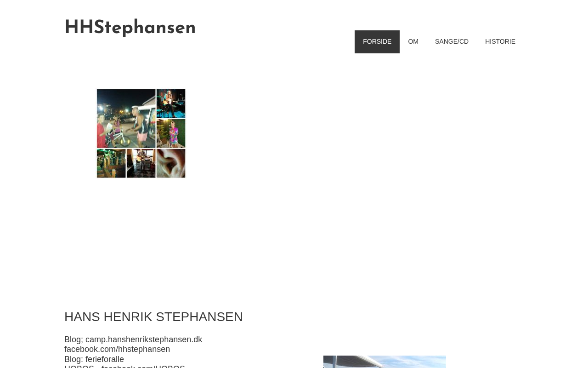588x368 pixels.
Task: Select HISTORIE in the navigation bar
Action: coord(500,42)
